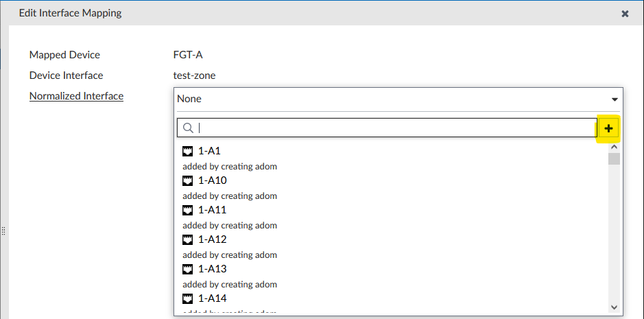This screenshot has width=644, height=319.
Task: Click the interface icon beside 1-A12
Action: pyautogui.click(x=188, y=239)
